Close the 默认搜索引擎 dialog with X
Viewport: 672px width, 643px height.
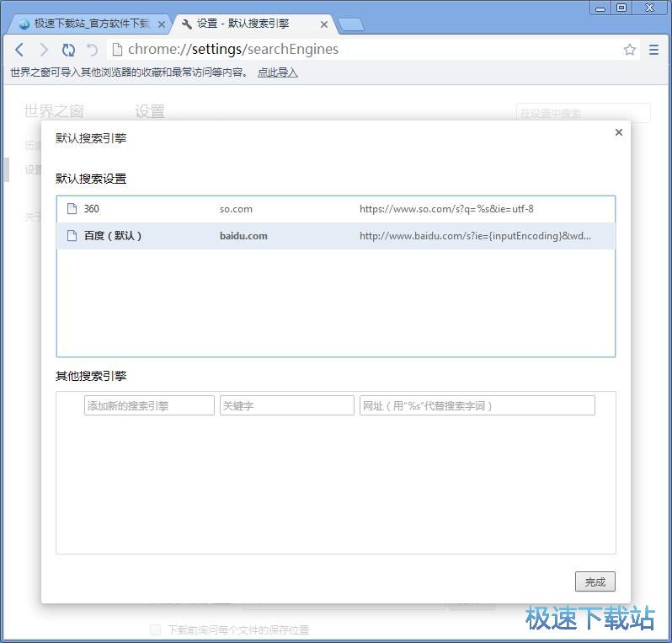(618, 132)
